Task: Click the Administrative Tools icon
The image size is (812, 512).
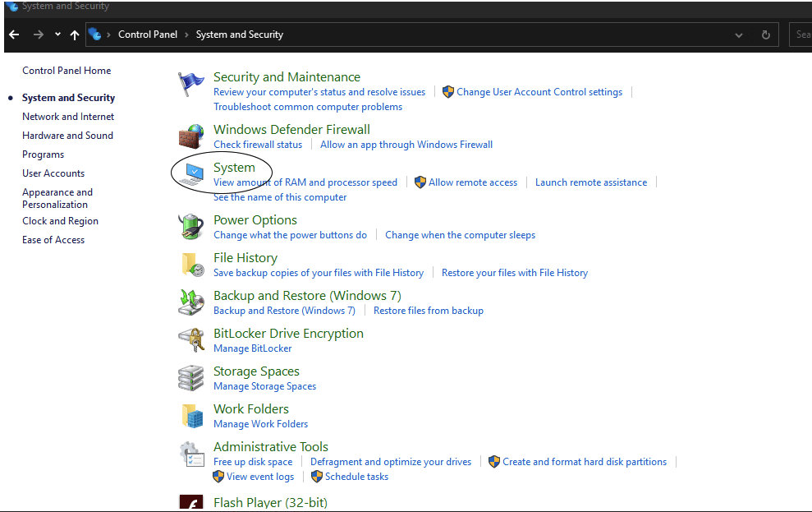Action: [x=190, y=453]
